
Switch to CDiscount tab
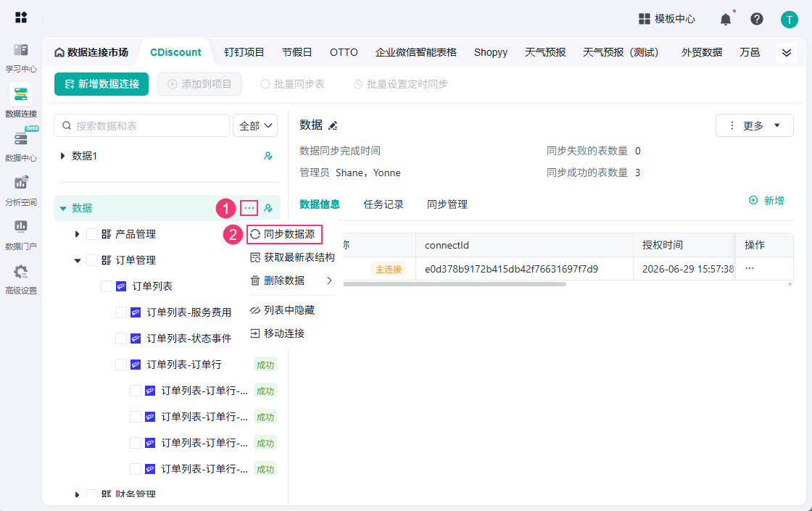(175, 52)
